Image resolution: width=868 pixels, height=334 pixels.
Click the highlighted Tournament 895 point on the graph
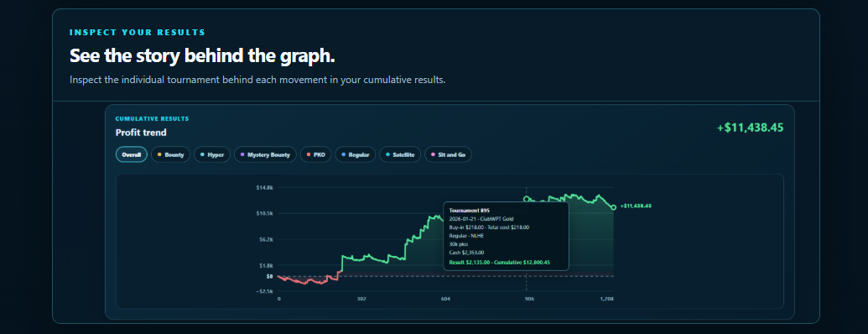coord(526,199)
